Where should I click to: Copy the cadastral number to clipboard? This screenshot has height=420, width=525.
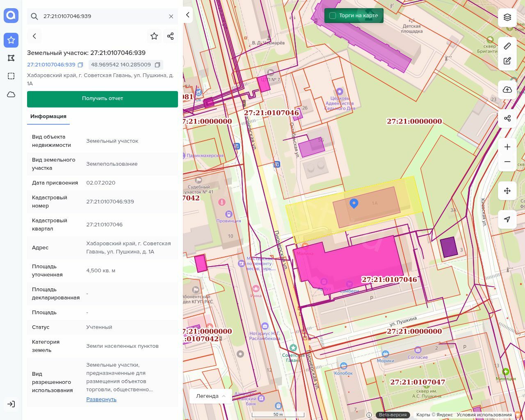80,65
